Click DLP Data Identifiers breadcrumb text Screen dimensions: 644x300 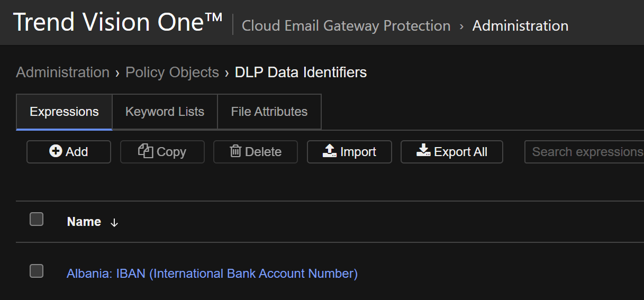click(301, 72)
